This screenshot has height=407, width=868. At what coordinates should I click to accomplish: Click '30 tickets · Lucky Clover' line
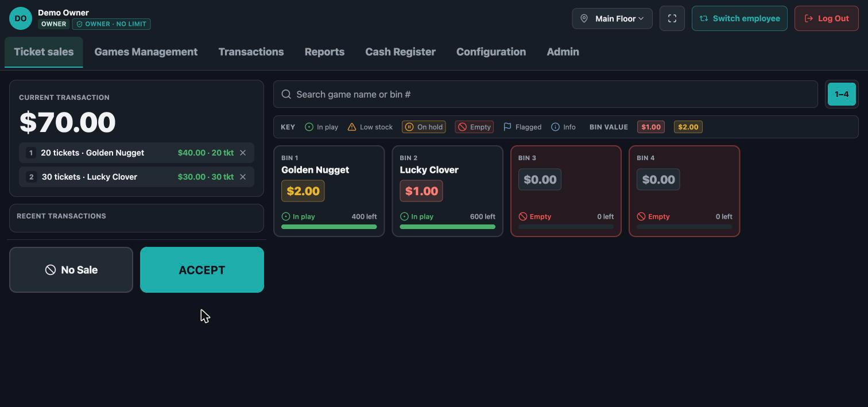coord(89,177)
